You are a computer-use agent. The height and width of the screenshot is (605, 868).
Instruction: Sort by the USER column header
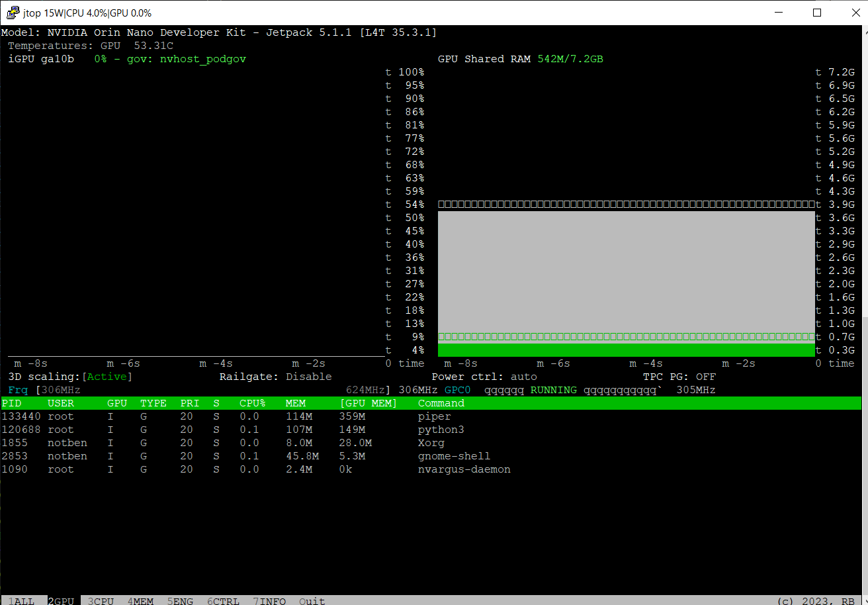61,403
